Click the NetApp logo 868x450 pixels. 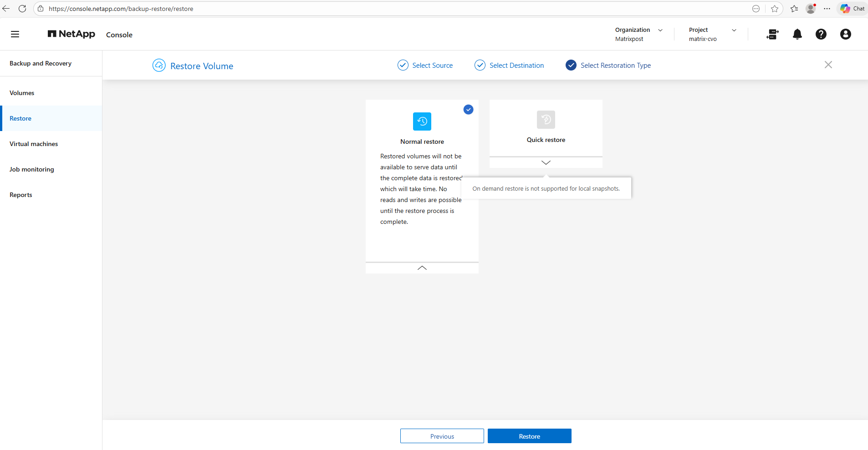[x=71, y=34]
